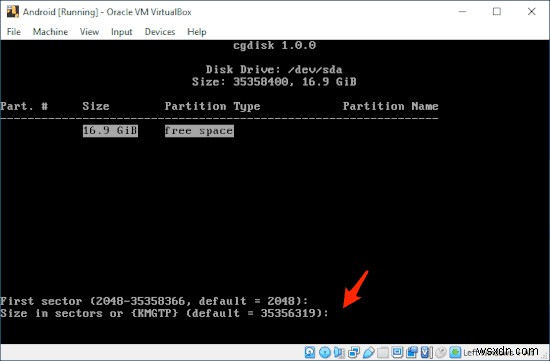Minimize the VirtualBox window
The width and height of the screenshot is (550, 361).
tap(462, 12)
